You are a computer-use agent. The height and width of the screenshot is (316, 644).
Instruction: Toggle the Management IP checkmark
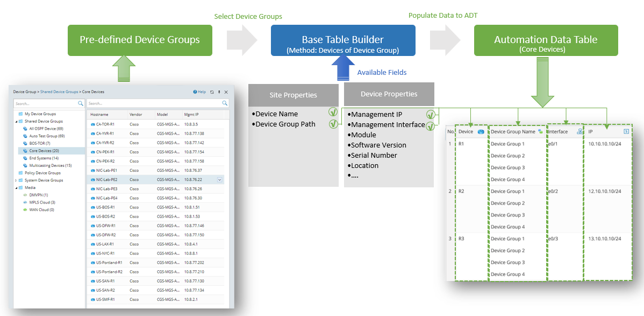click(x=430, y=114)
